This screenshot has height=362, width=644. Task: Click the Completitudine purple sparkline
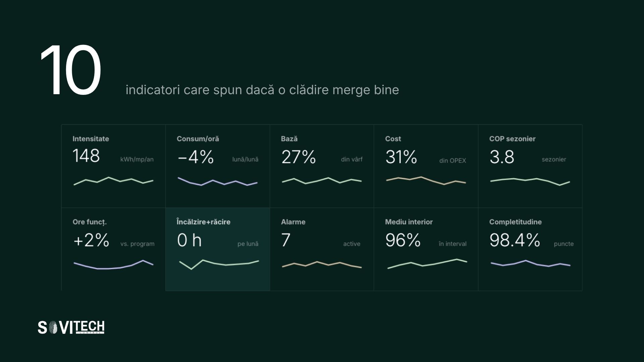pos(530,263)
